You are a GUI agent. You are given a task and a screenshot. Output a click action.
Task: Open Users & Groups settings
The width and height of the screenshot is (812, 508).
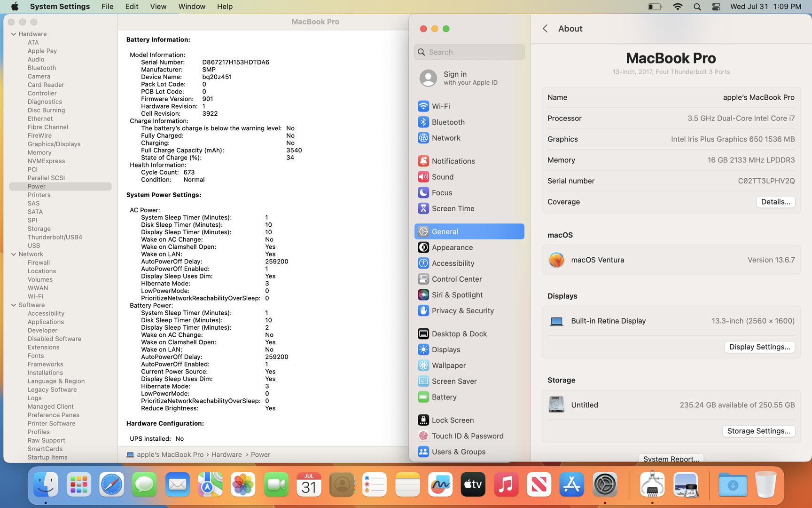tap(469, 452)
